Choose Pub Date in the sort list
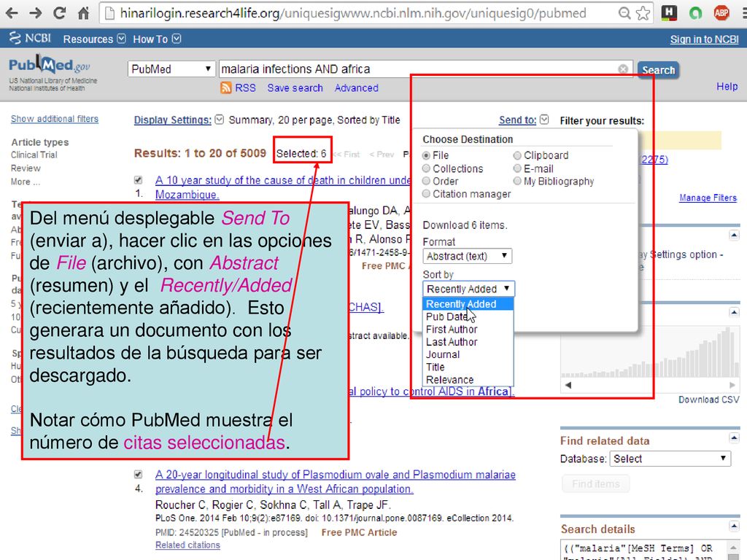 click(x=468, y=316)
